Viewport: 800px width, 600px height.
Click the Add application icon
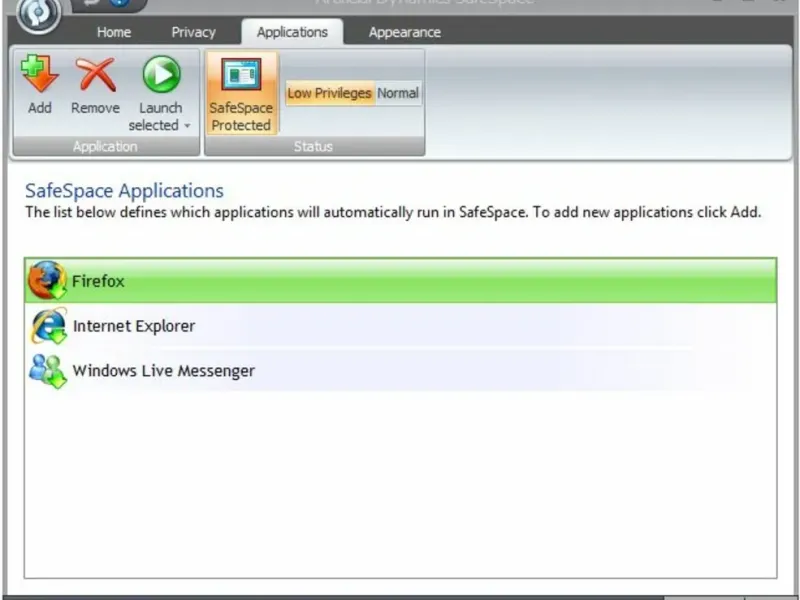(x=39, y=74)
